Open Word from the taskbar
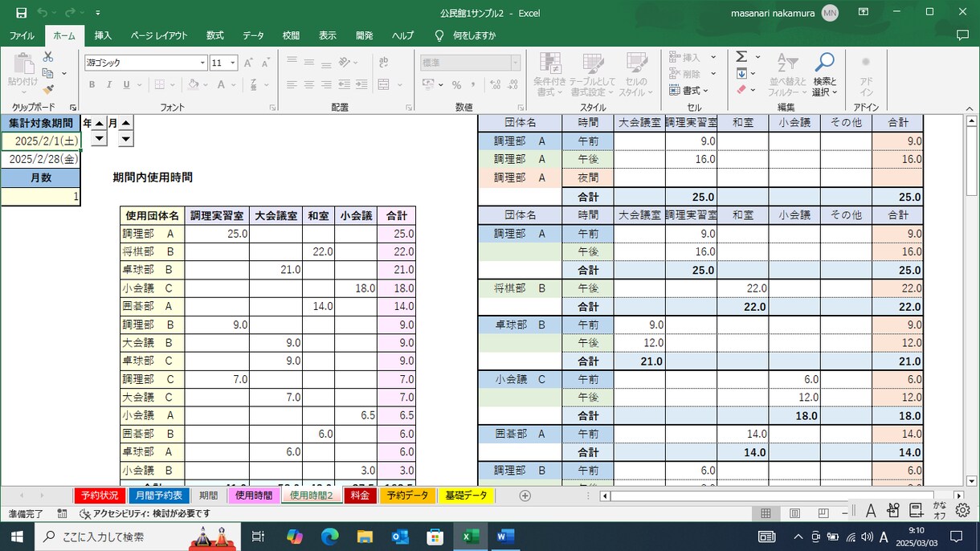This screenshot has width=980, height=551. (505, 537)
